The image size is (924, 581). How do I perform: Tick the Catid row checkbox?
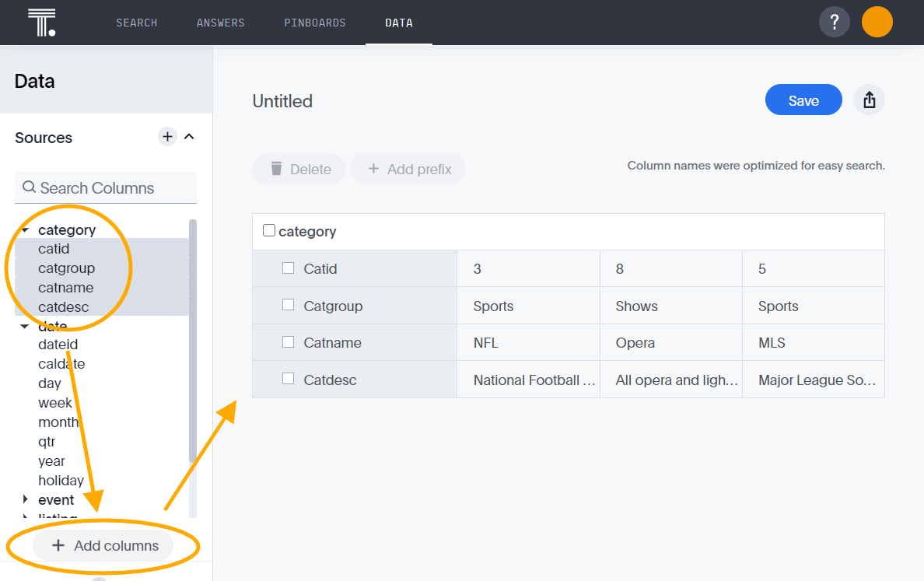click(x=289, y=268)
